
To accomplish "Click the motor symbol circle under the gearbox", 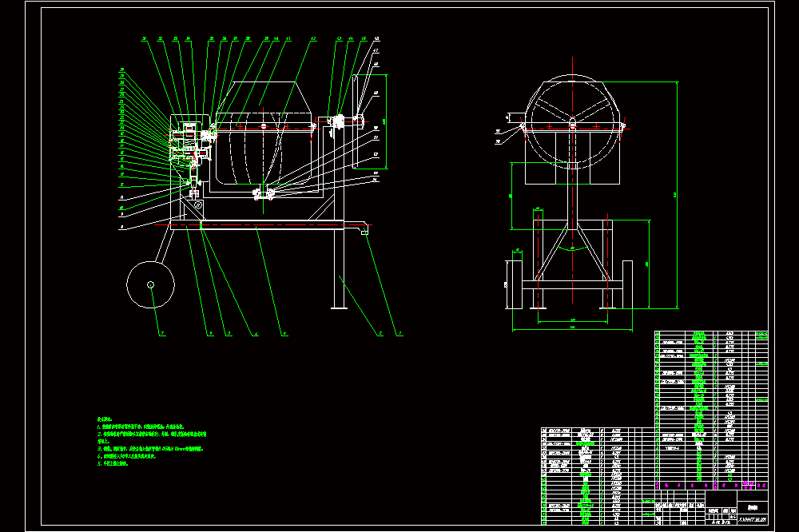I will tap(197, 204).
